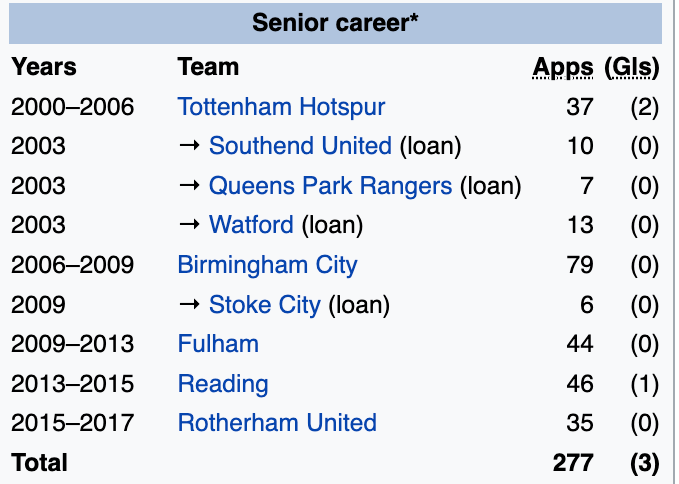679x484 pixels.
Task: Open the Fulham team link
Action: 218,344
